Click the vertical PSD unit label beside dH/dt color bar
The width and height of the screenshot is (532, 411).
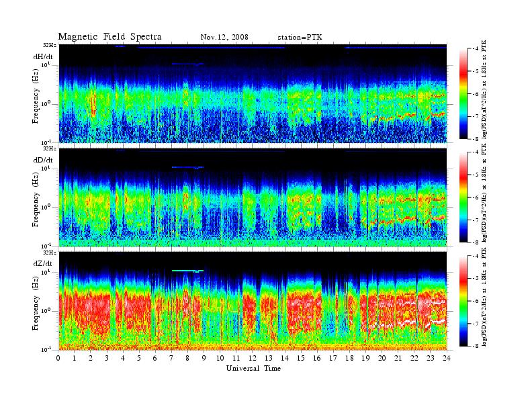[484, 89]
